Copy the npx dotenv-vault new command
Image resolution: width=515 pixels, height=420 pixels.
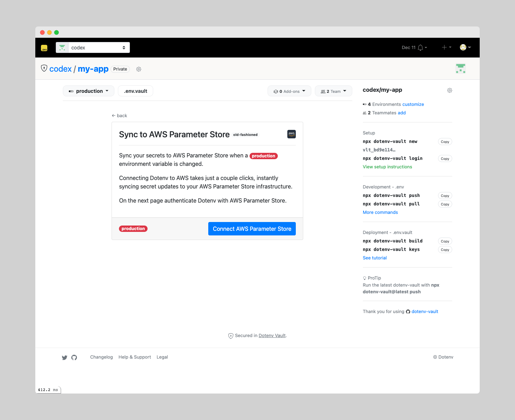click(445, 142)
